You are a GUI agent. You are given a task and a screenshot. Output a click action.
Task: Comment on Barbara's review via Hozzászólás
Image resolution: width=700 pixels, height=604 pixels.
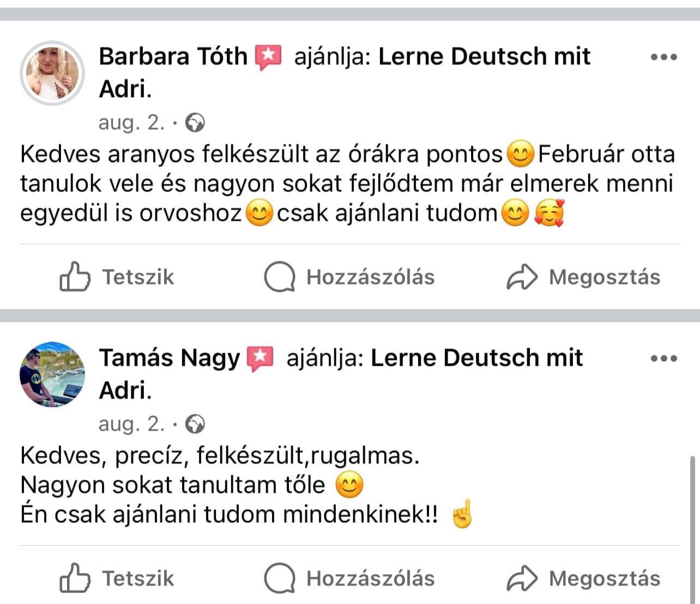(x=349, y=277)
